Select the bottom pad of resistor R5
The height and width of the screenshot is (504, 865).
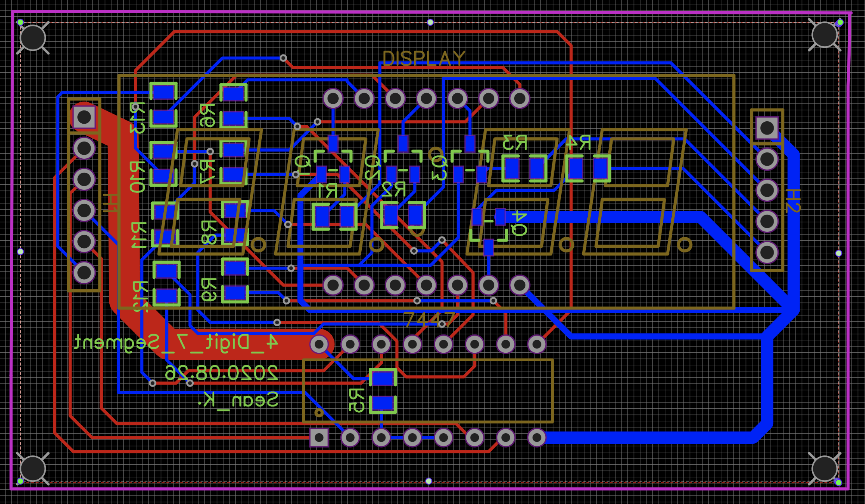383,404
